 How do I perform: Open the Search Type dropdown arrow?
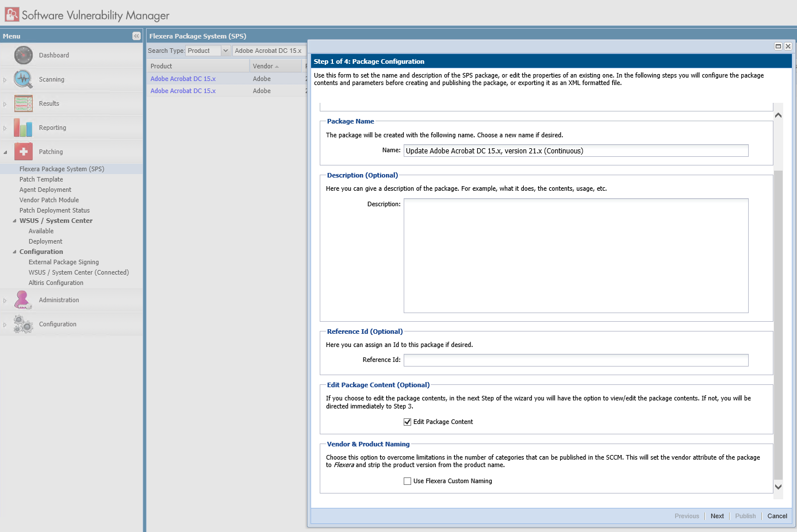pyautogui.click(x=225, y=51)
